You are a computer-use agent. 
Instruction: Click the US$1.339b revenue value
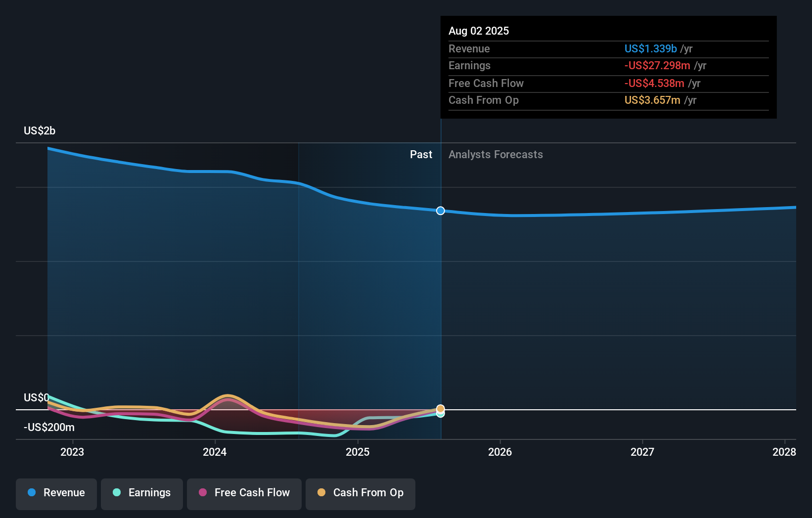point(650,49)
